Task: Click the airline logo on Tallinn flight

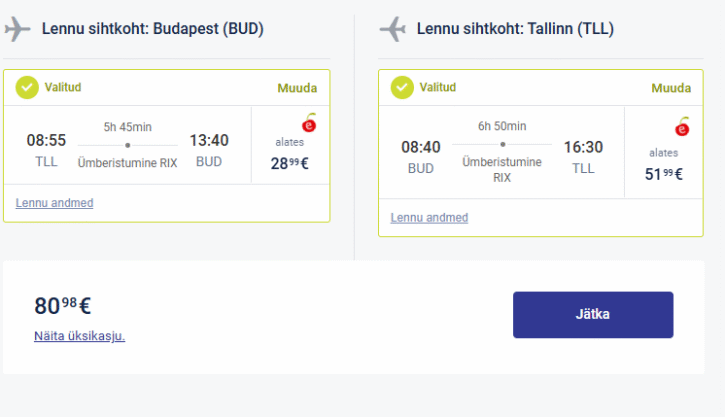Action: [x=682, y=128]
